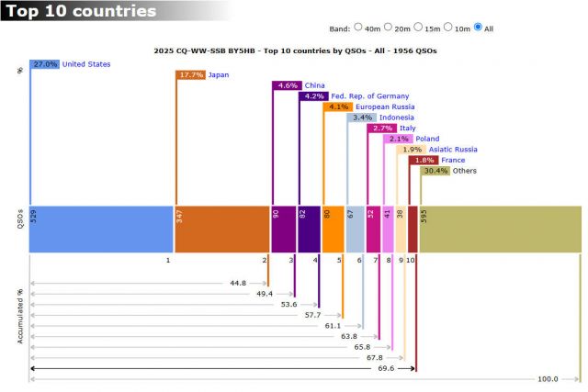Viewport: 588px width, 392px height.
Task: Open the Japan country link
Action: (219, 74)
